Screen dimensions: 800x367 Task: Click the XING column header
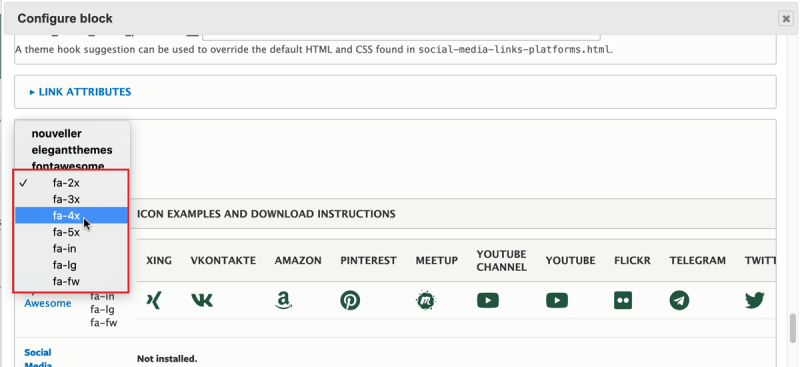(159, 261)
